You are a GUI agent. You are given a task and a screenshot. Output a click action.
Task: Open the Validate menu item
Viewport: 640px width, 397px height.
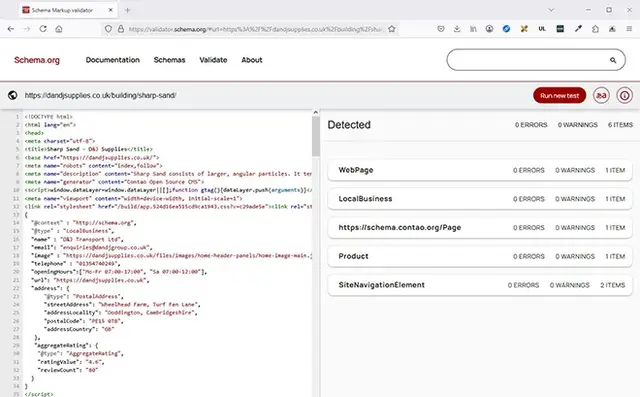pos(213,60)
